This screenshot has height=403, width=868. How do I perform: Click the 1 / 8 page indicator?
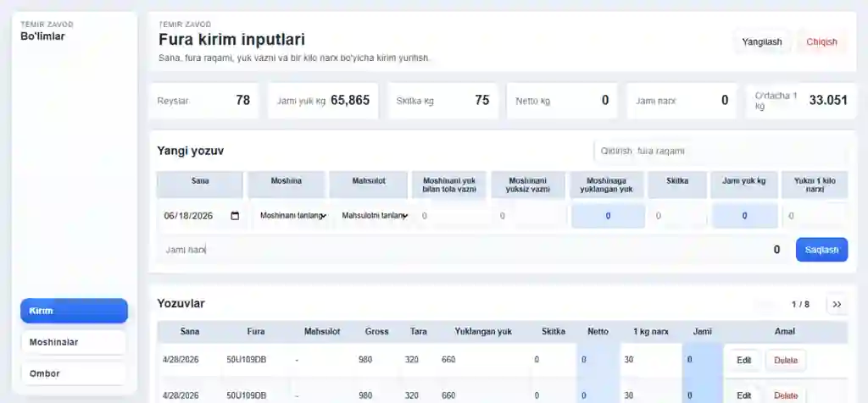click(x=800, y=305)
